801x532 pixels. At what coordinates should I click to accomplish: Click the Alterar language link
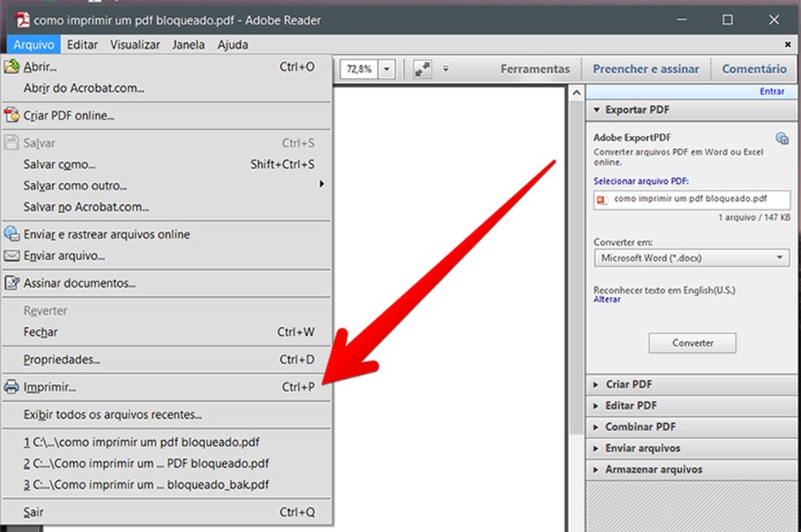pos(606,299)
